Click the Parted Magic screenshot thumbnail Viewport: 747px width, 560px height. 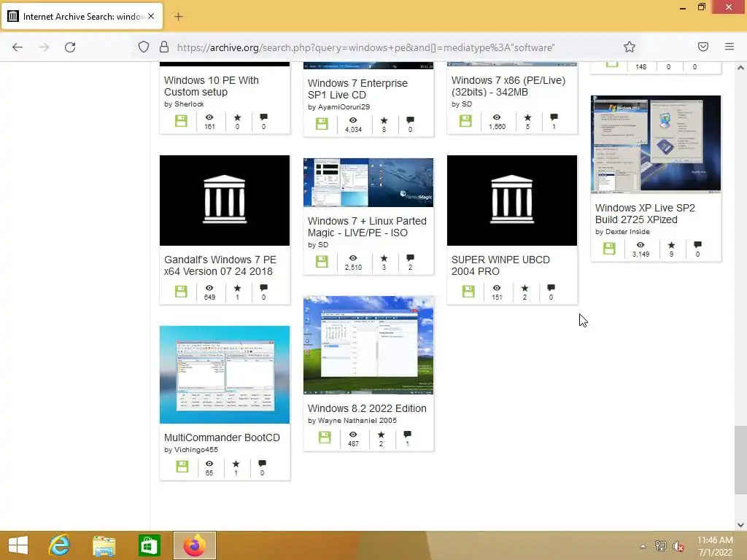click(x=368, y=183)
